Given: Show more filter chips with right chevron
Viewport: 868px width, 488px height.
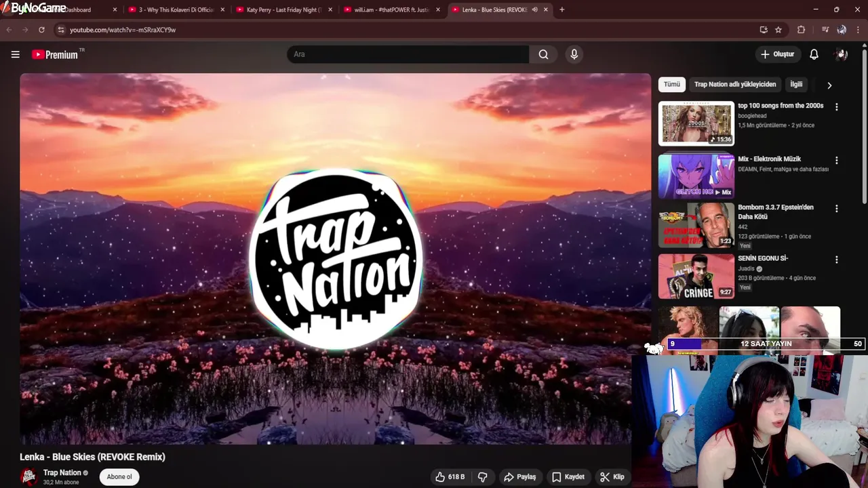Looking at the screenshot, I should (x=829, y=85).
